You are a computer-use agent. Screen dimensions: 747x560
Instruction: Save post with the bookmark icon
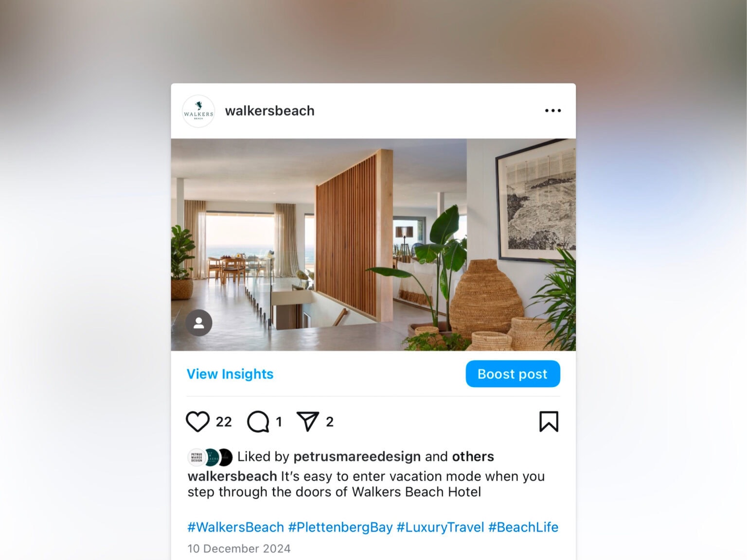549,421
